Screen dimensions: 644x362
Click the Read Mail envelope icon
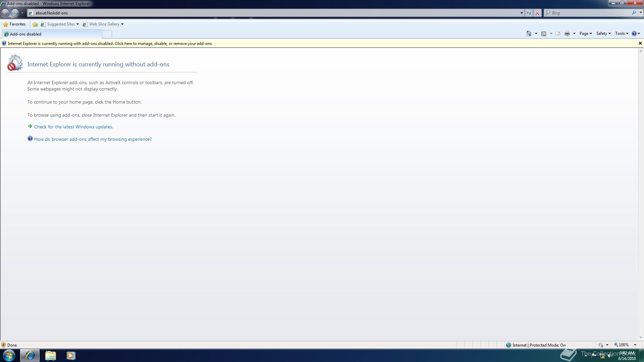pyautogui.click(x=558, y=34)
